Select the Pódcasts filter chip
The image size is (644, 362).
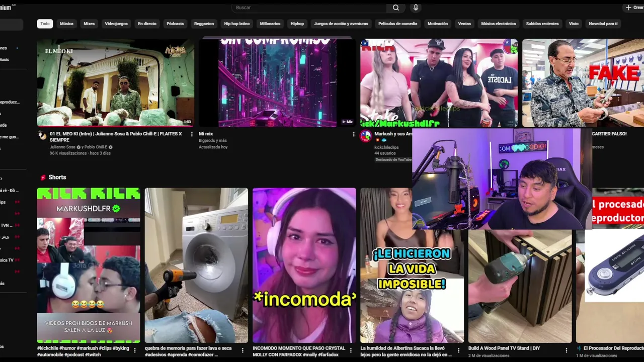click(175, 24)
